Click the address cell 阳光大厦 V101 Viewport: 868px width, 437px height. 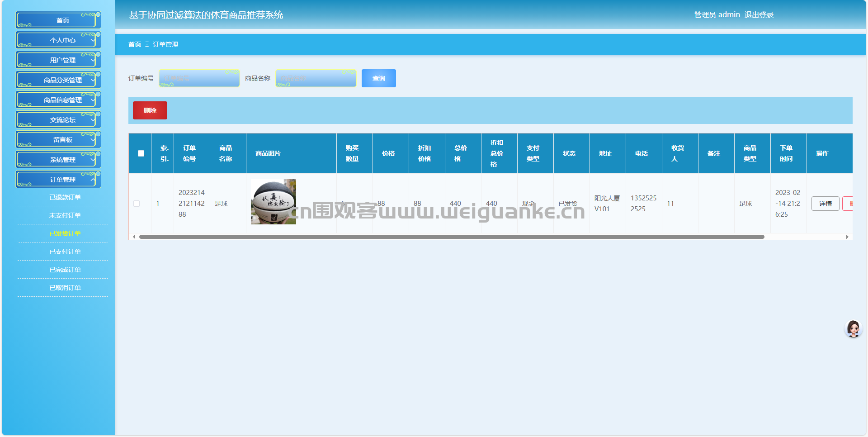pos(607,204)
